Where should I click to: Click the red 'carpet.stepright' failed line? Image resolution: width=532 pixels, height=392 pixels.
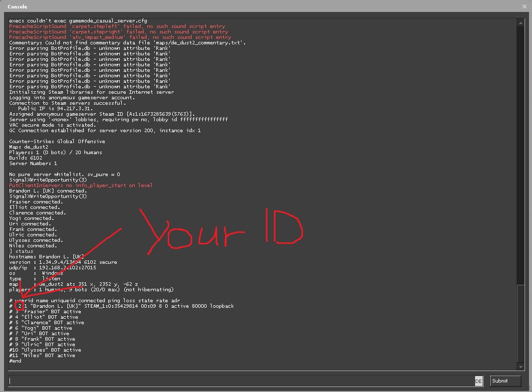[118, 31]
